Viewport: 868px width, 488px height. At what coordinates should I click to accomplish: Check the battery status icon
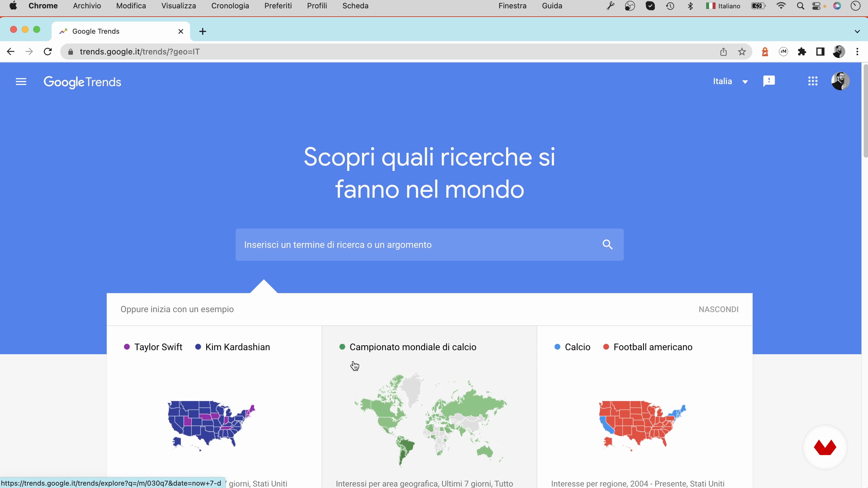(x=758, y=6)
